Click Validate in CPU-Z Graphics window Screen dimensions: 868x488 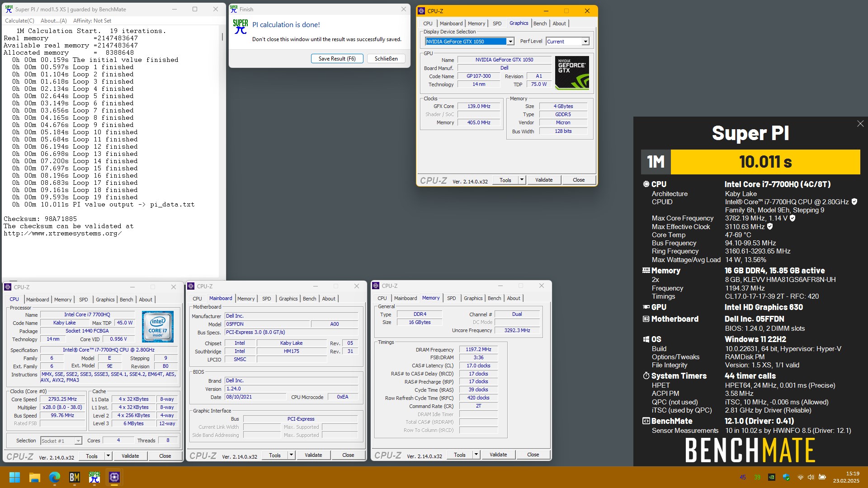(544, 180)
